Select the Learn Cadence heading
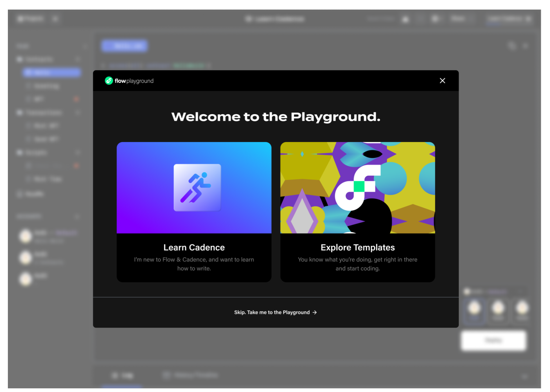 194,247
